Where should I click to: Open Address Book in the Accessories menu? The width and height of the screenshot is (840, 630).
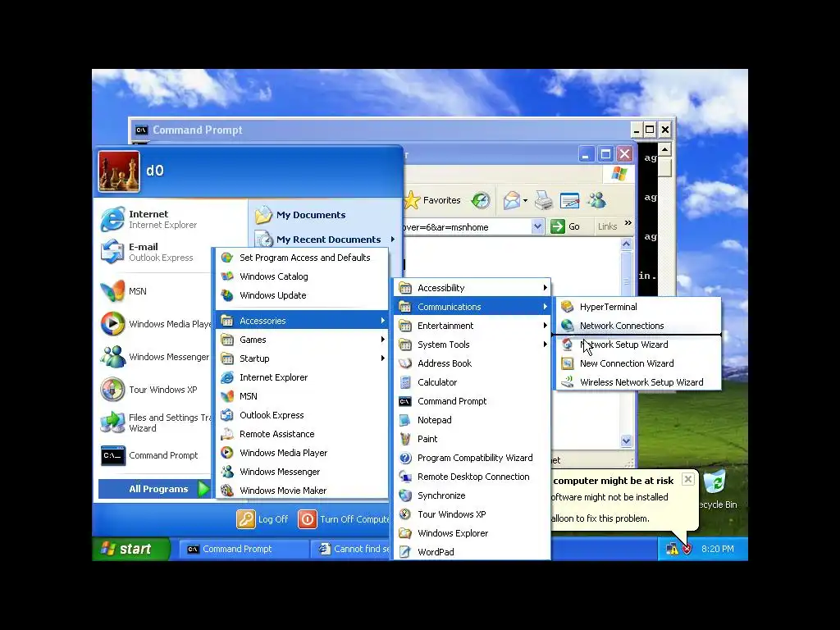(472, 363)
